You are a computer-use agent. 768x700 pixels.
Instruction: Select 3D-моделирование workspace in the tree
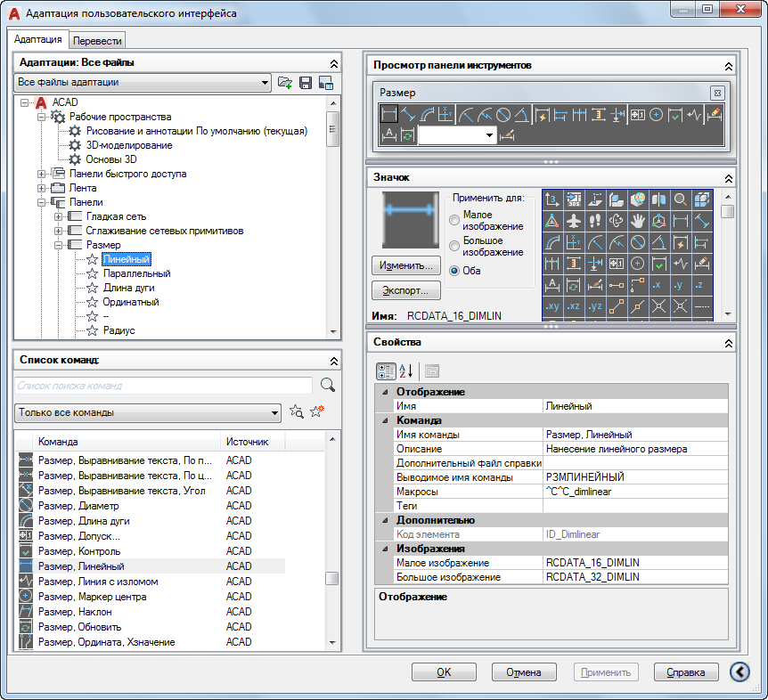129,145
